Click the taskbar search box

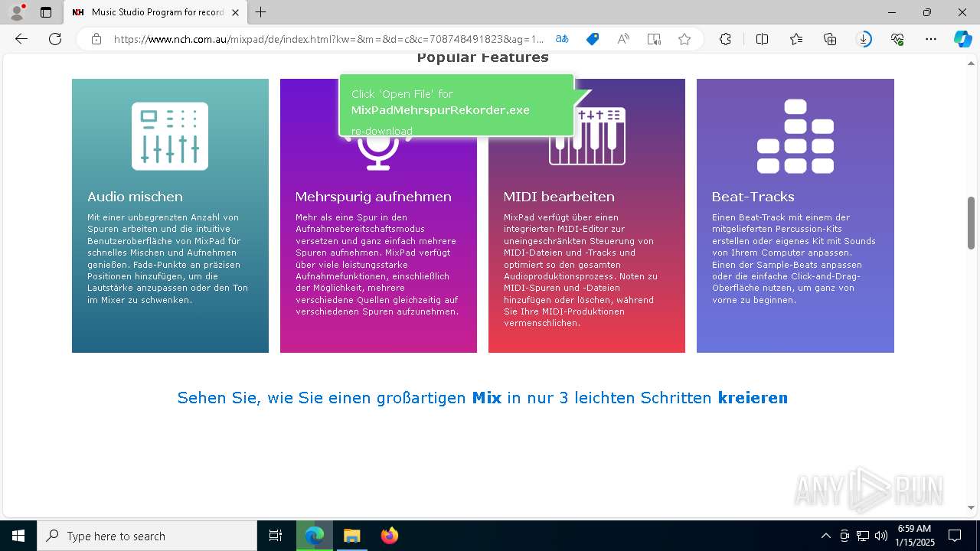[x=147, y=536]
